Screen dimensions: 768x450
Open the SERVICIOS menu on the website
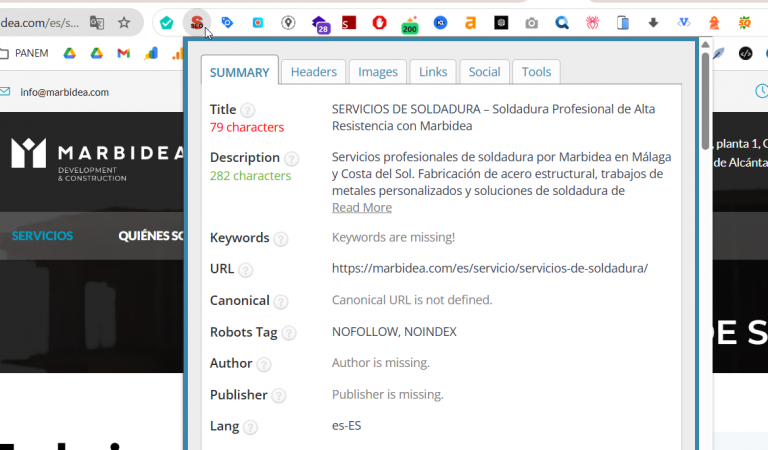(42, 236)
